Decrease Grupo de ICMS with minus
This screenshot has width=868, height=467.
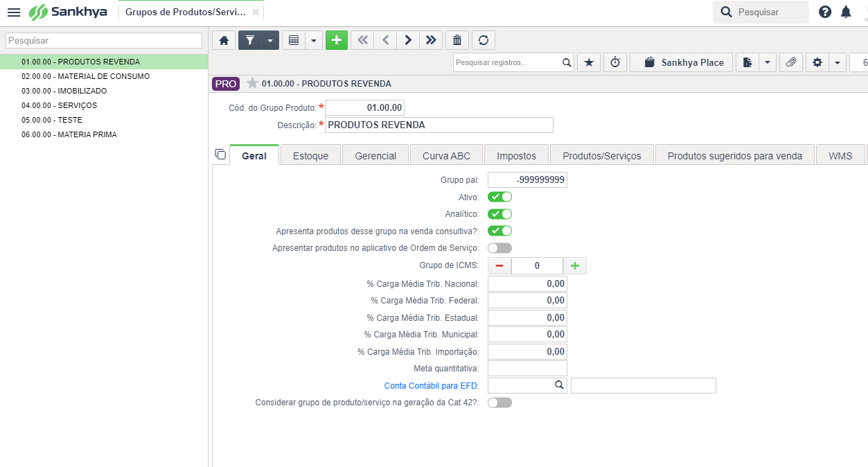(x=499, y=266)
